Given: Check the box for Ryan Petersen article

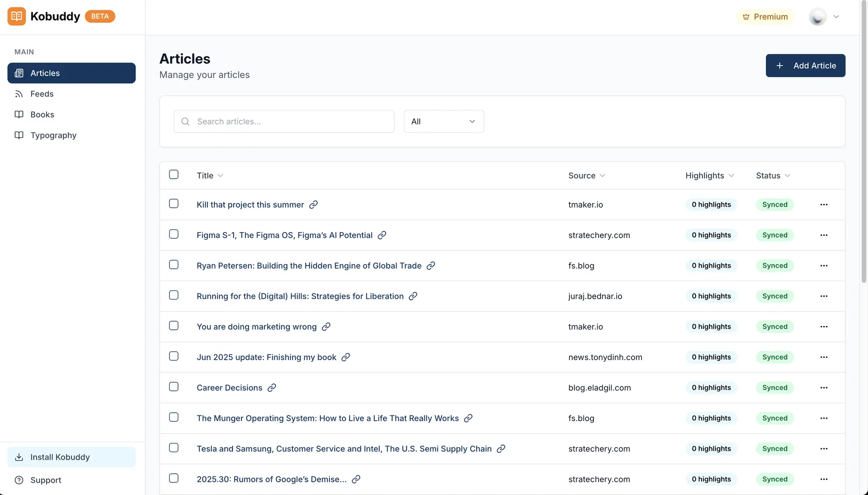Looking at the screenshot, I should point(174,265).
